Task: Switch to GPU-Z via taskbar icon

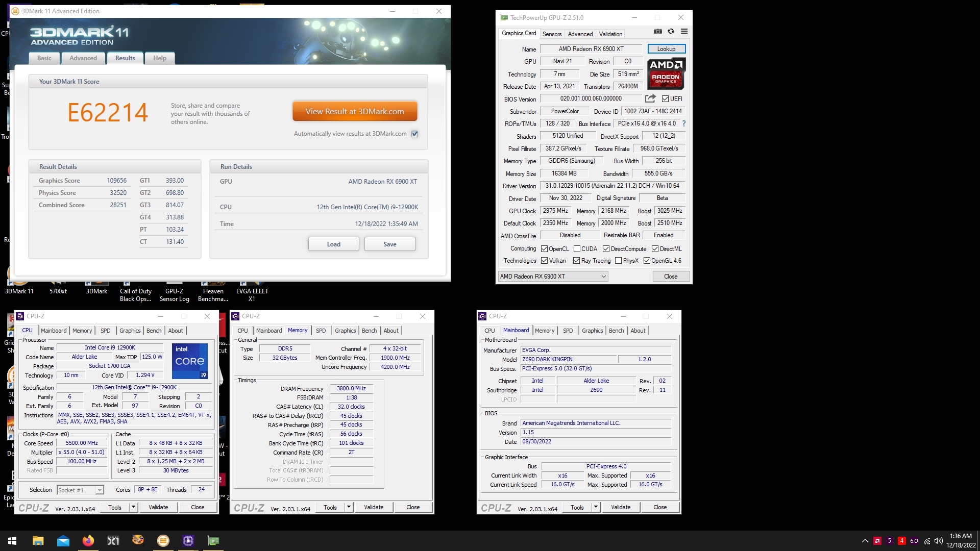Action: pos(213,541)
